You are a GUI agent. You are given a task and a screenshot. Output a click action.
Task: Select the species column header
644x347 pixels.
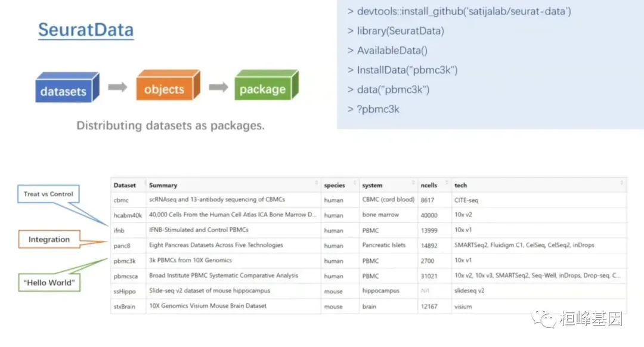[335, 185]
